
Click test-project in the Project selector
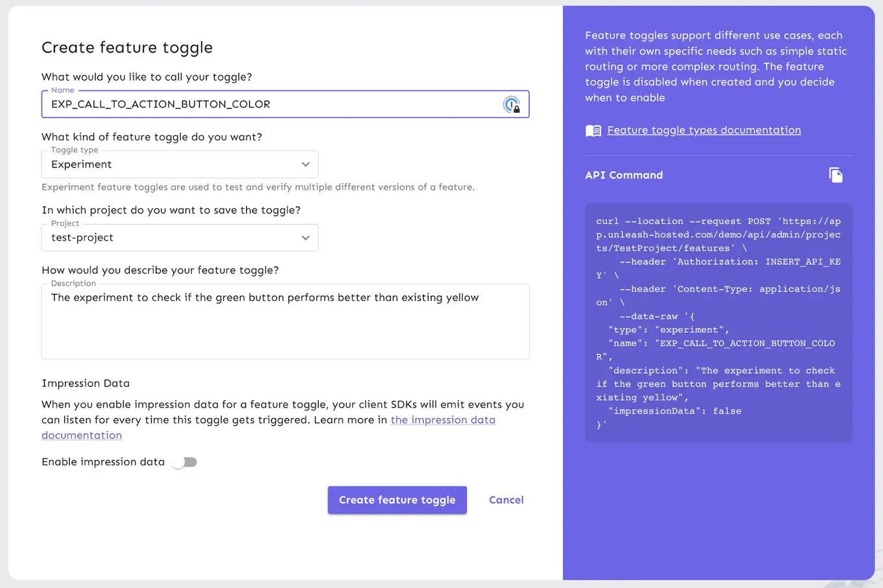click(82, 238)
